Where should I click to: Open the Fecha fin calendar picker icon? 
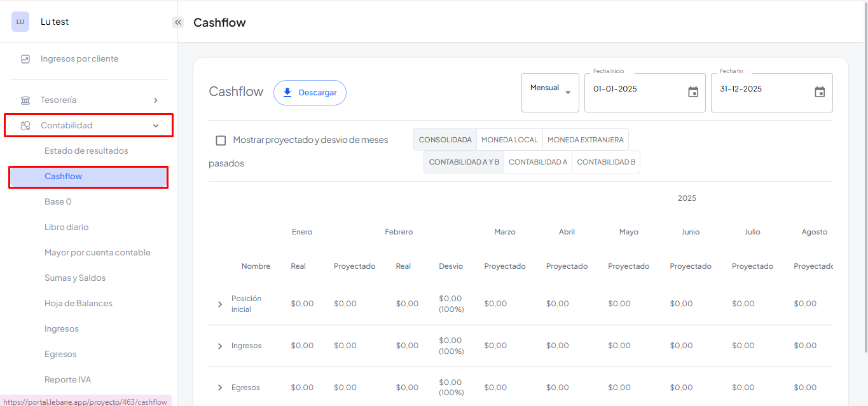pos(820,92)
